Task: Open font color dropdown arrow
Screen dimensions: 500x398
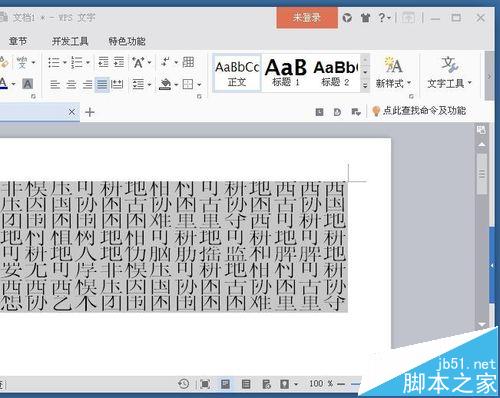Action: 13,84
